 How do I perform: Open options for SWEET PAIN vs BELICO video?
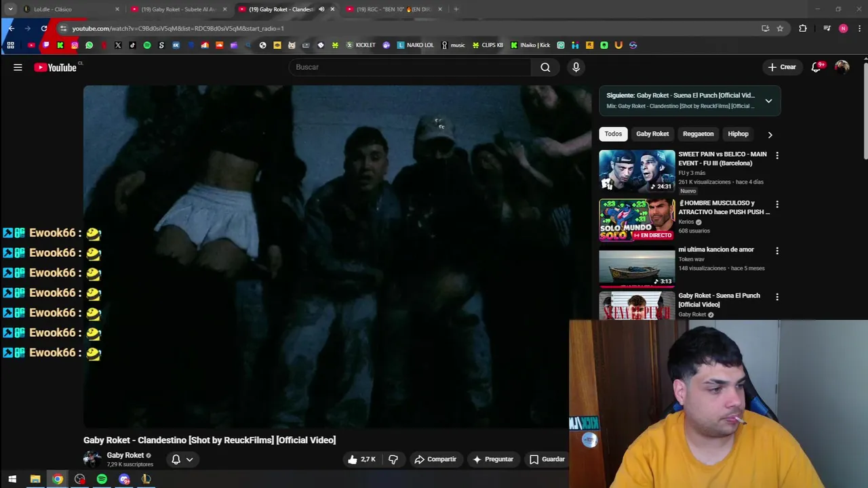click(x=777, y=155)
